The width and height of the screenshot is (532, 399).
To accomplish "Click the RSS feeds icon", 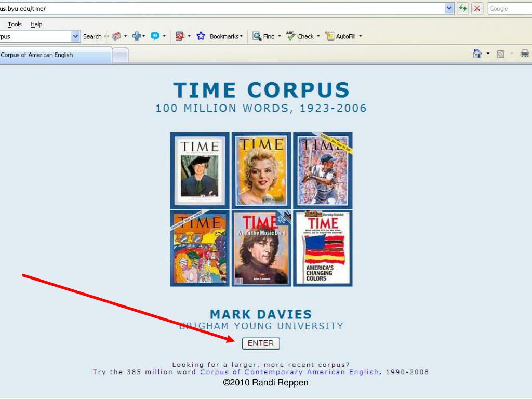I will coord(500,54).
